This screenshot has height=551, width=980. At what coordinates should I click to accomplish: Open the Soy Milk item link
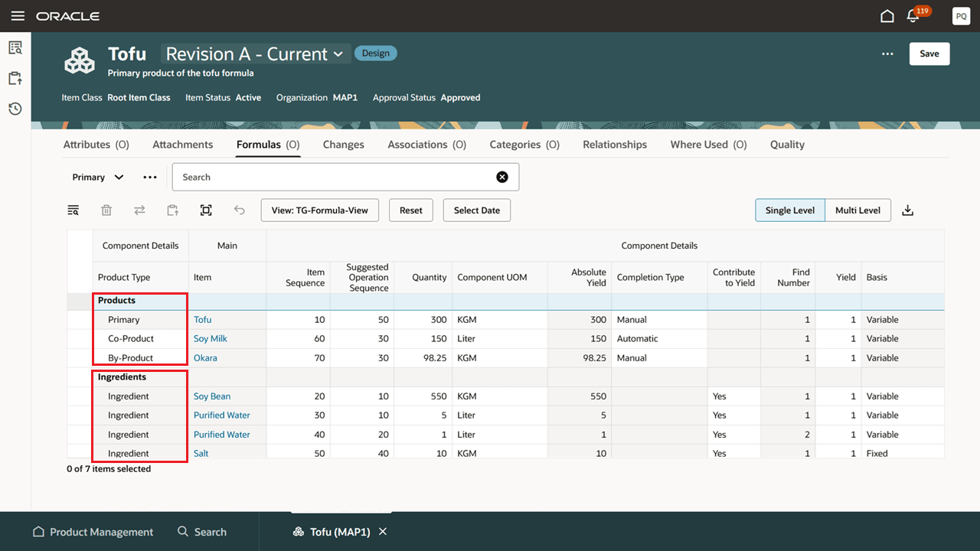click(x=210, y=338)
